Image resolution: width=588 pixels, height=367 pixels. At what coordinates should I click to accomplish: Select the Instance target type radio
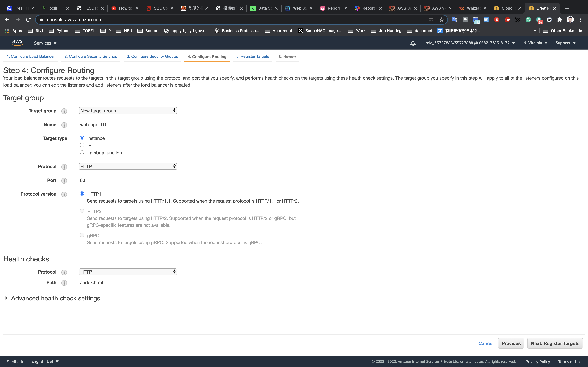[x=82, y=138]
